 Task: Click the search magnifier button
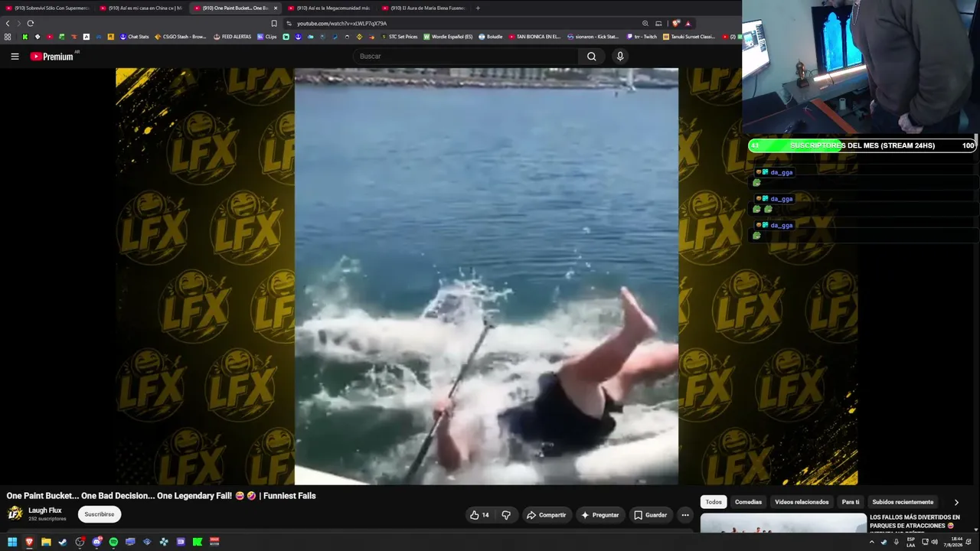coord(591,56)
